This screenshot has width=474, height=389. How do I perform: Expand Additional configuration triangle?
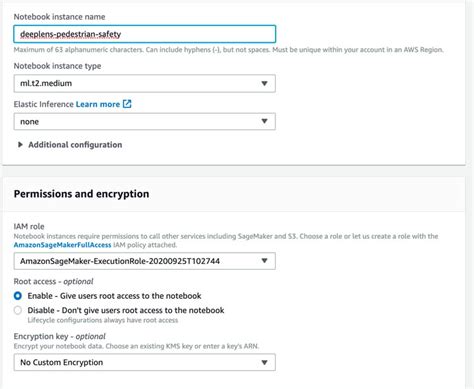[20, 145]
